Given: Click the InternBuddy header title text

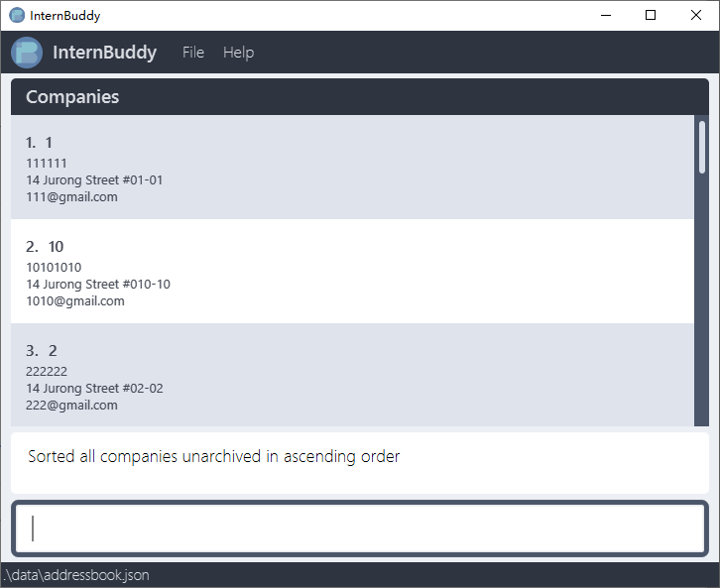Looking at the screenshot, I should click(105, 53).
